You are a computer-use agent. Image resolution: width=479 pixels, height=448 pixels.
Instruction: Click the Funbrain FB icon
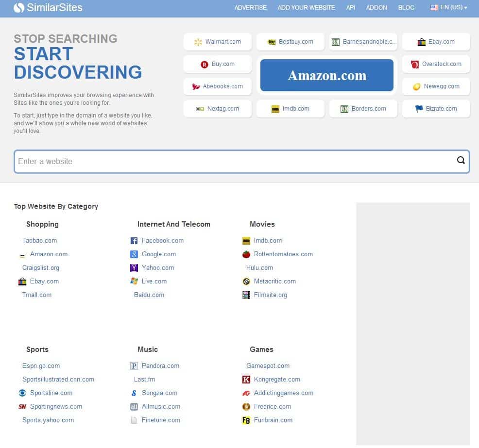[x=246, y=420]
